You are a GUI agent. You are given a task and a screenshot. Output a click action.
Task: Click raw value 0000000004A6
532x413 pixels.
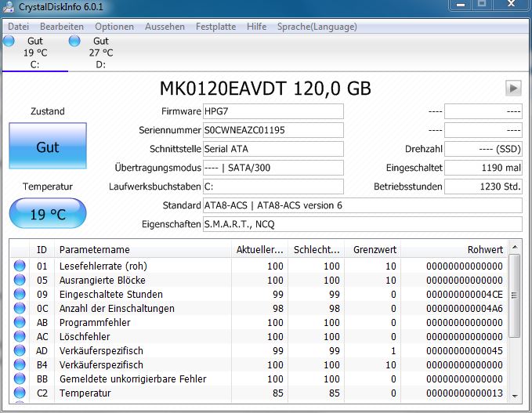[x=465, y=309]
